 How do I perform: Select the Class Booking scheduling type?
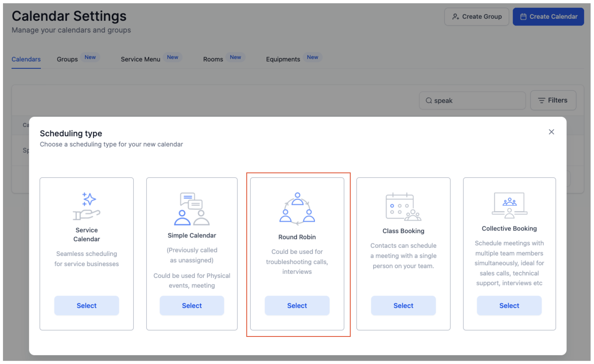point(403,305)
